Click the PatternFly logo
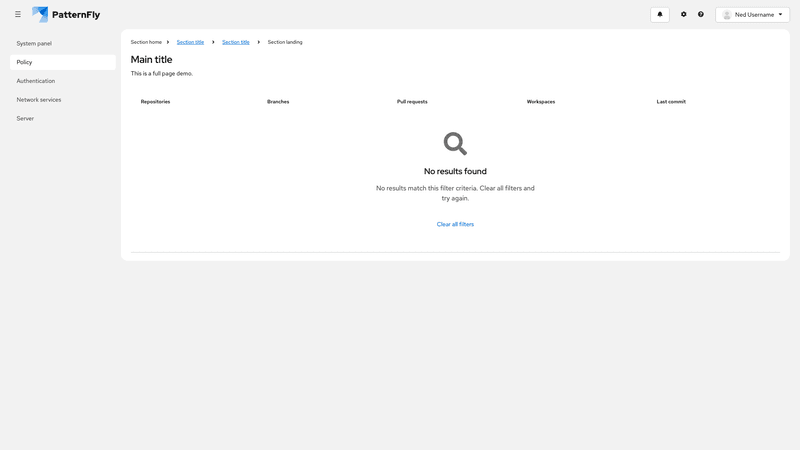This screenshot has width=800, height=450. pyautogui.click(x=66, y=15)
